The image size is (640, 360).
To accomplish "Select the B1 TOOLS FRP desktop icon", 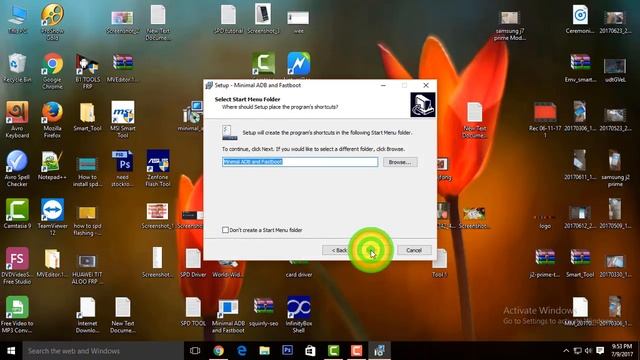I will (87, 71).
